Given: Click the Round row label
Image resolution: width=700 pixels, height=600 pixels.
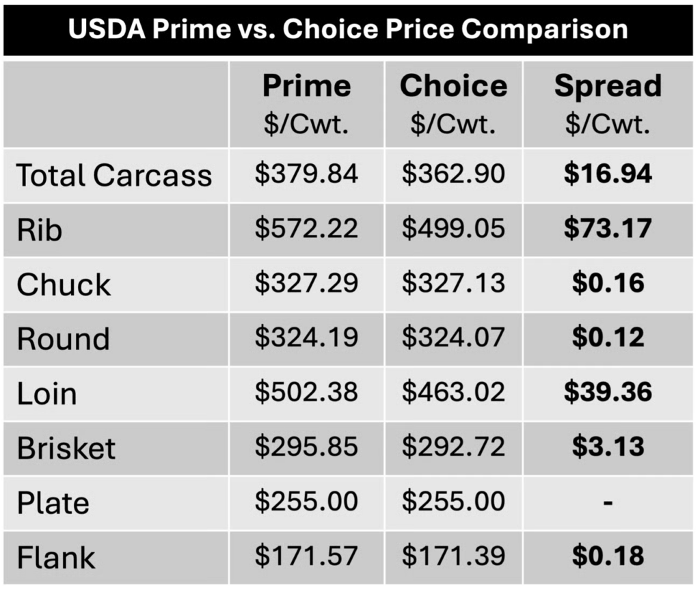Looking at the screenshot, I should pyautogui.click(x=64, y=339).
